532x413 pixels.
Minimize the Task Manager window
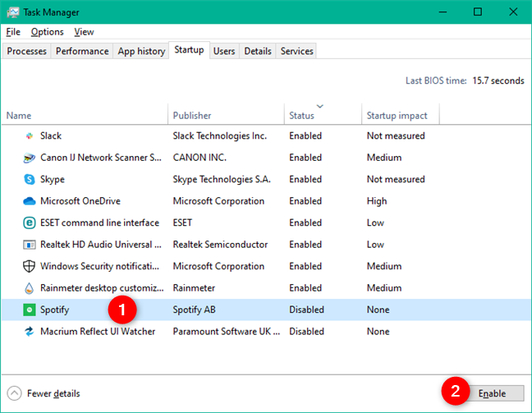coord(443,11)
